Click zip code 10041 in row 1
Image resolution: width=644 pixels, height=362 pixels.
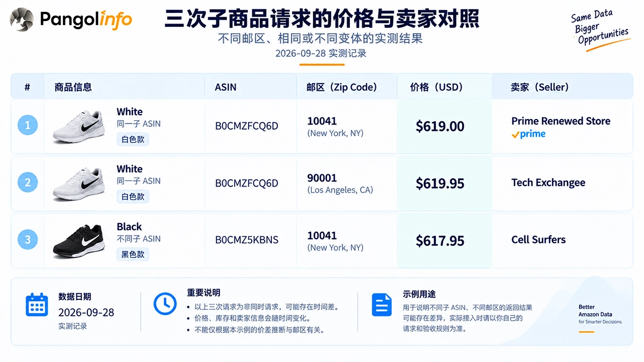coord(322,121)
